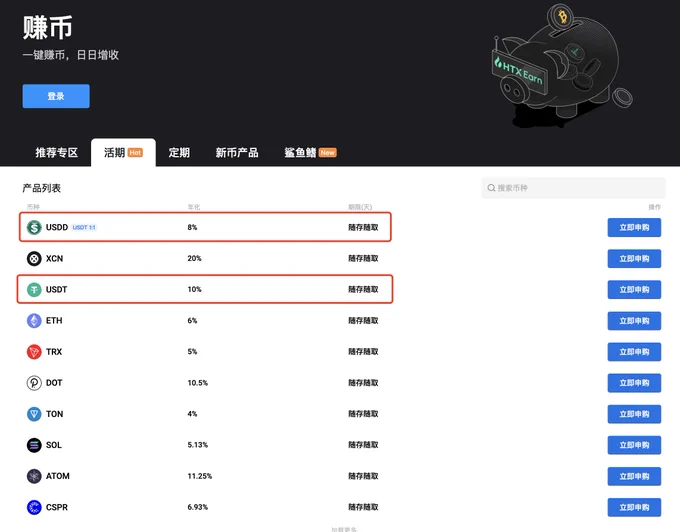Switch to the 推荐专区 tab
Screen dimensions: 680x532
(57, 153)
